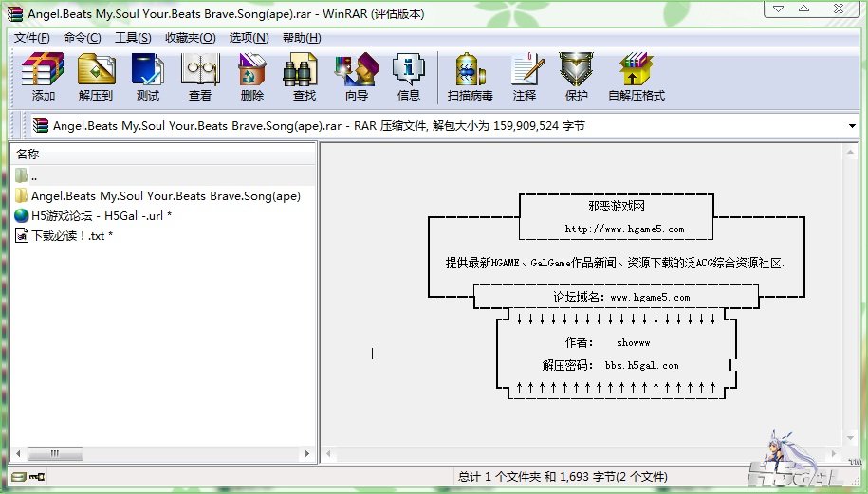Click the http://www.hgame5.com text in comment

pyautogui.click(x=624, y=229)
